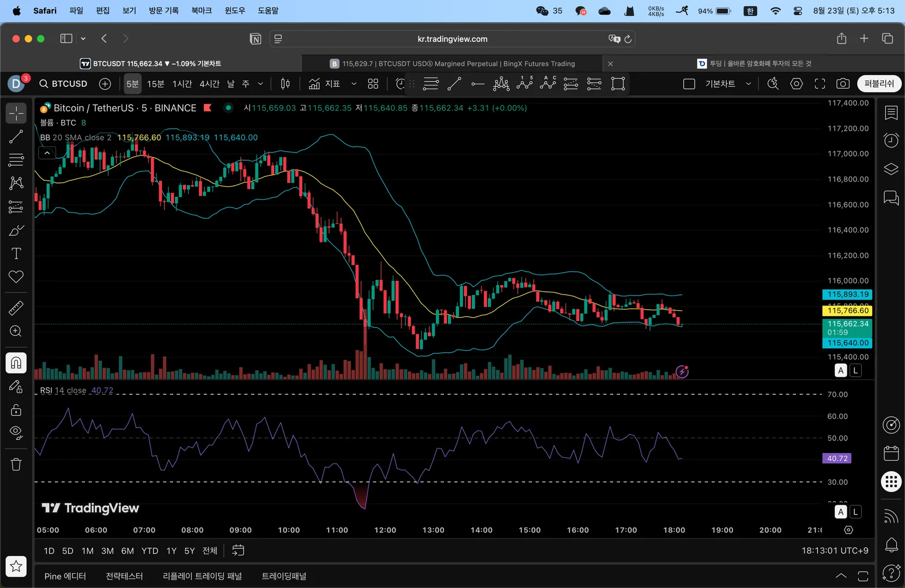Toggle lock all drawings icon

pos(16,410)
